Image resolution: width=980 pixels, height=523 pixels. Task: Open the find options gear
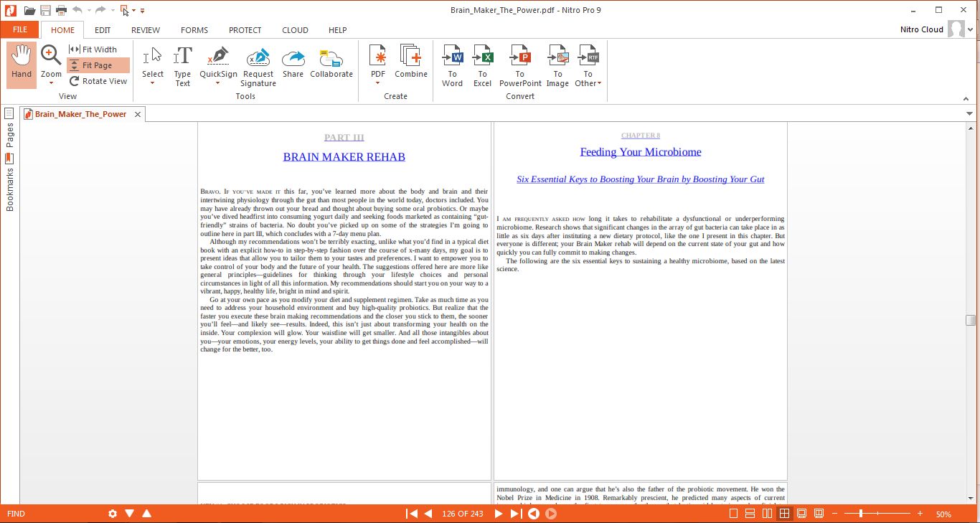click(113, 514)
